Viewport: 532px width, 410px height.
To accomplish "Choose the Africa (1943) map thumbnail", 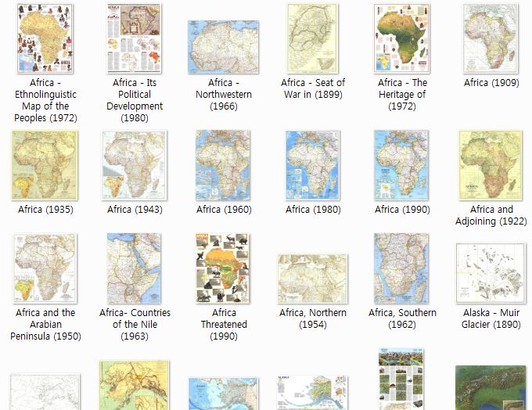I will pos(135,164).
